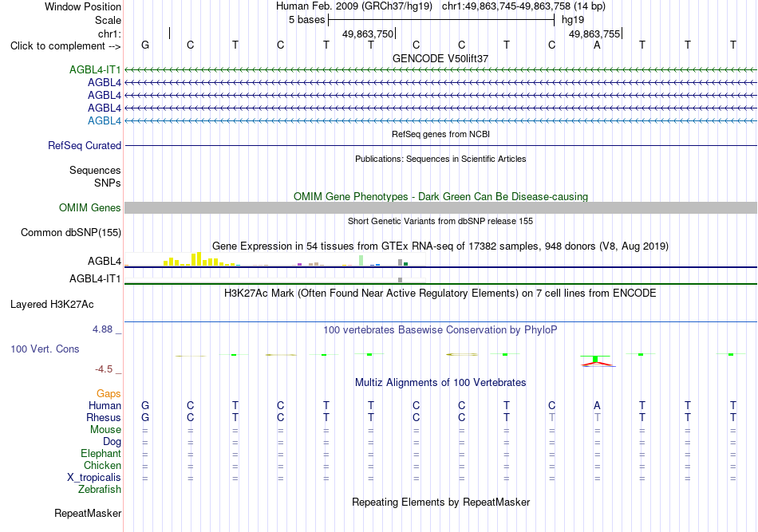Click the Rhesus alignment row label

(104, 417)
